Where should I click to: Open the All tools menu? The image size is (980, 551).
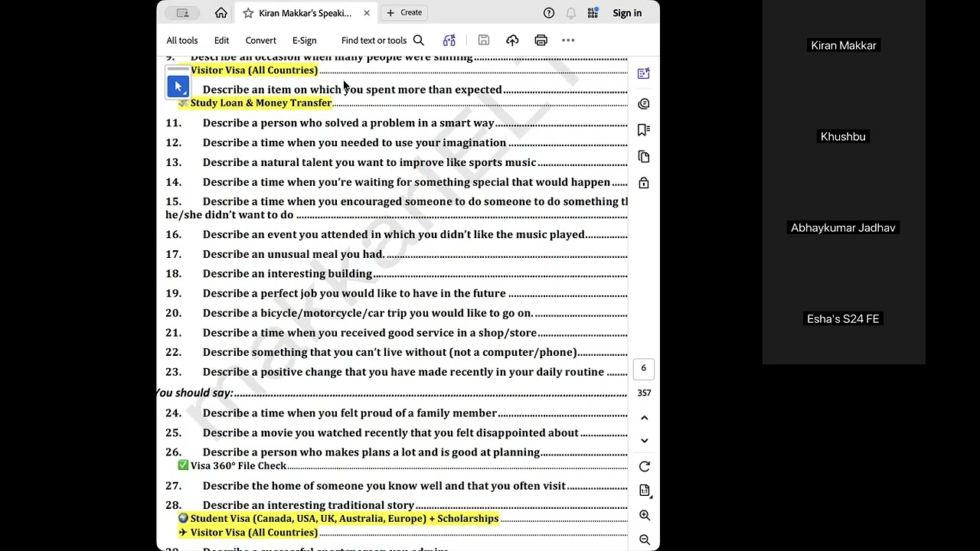(x=182, y=41)
